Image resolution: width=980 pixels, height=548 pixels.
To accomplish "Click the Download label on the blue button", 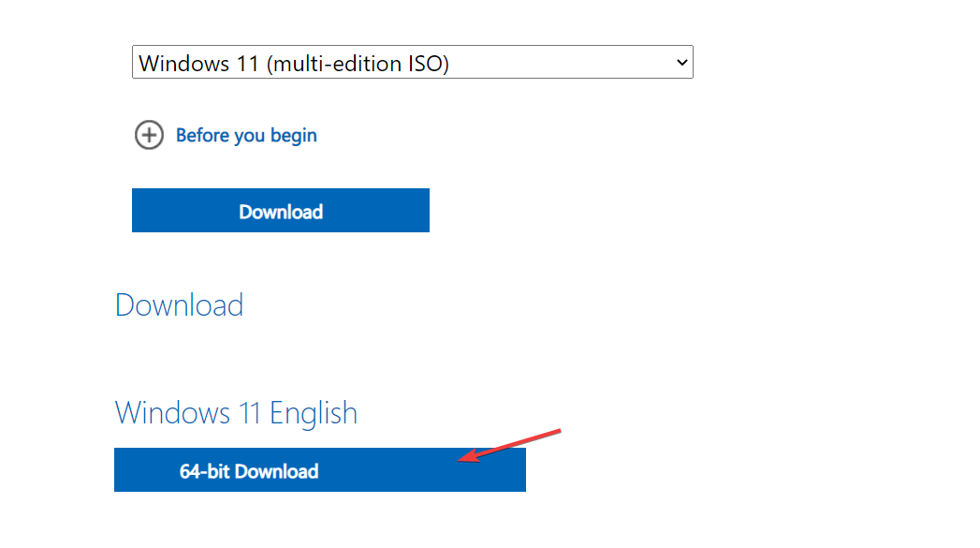I will tap(280, 211).
